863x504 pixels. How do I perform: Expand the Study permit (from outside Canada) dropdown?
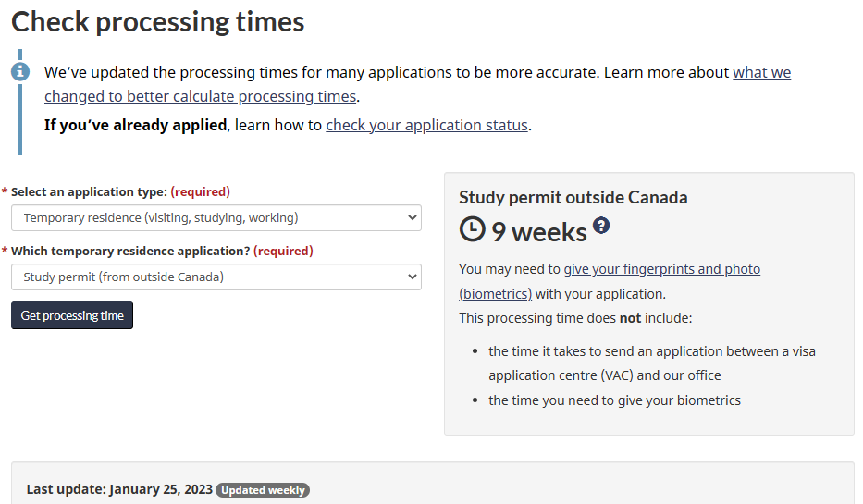click(216, 277)
